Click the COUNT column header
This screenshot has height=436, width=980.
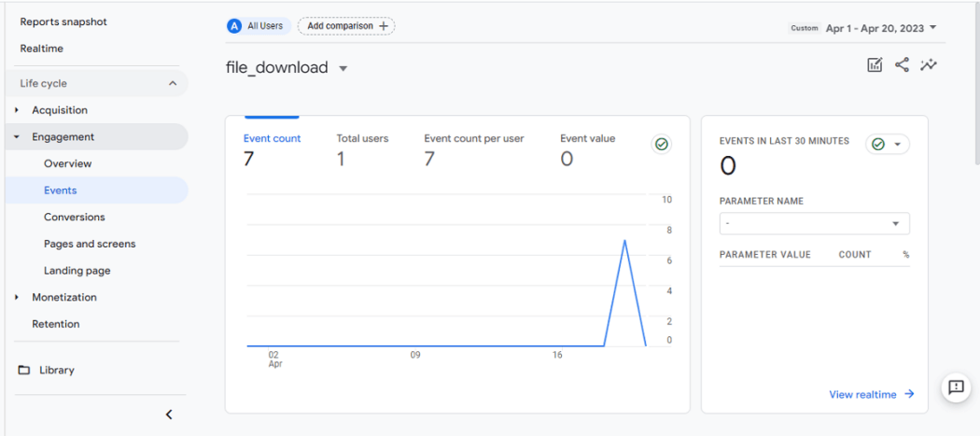[854, 255]
